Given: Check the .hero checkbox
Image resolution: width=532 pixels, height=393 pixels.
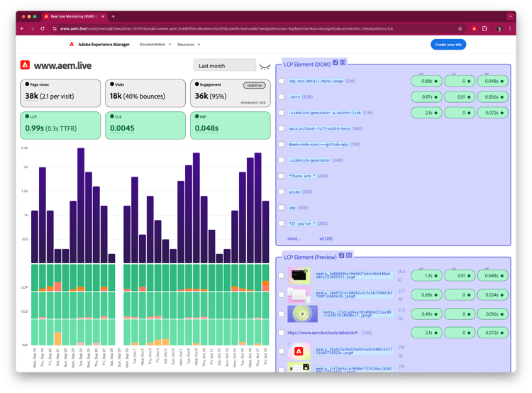Looking at the screenshot, I should (x=282, y=96).
